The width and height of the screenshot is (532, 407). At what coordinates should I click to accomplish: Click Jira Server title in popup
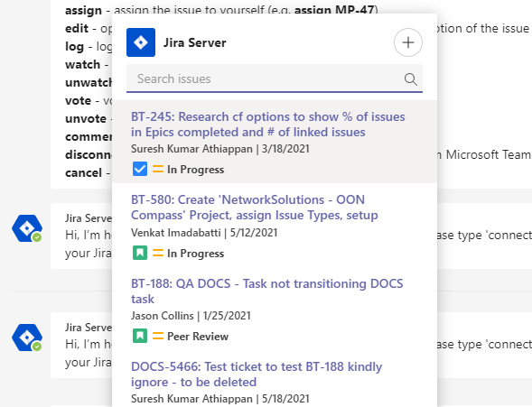tap(195, 42)
